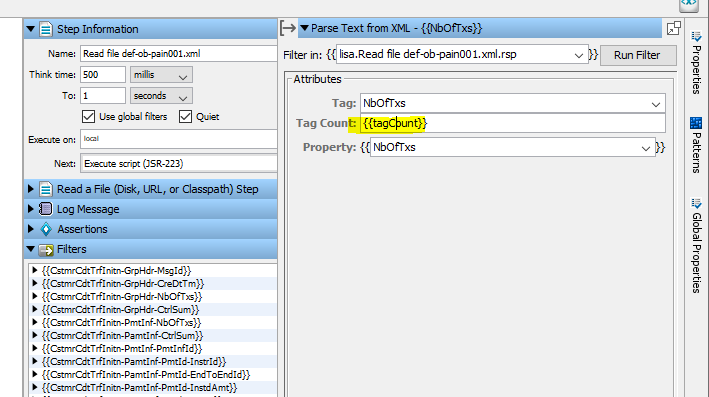Open the Tag NbOfTxs dropdown
The image size is (709, 397).
[656, 104]
